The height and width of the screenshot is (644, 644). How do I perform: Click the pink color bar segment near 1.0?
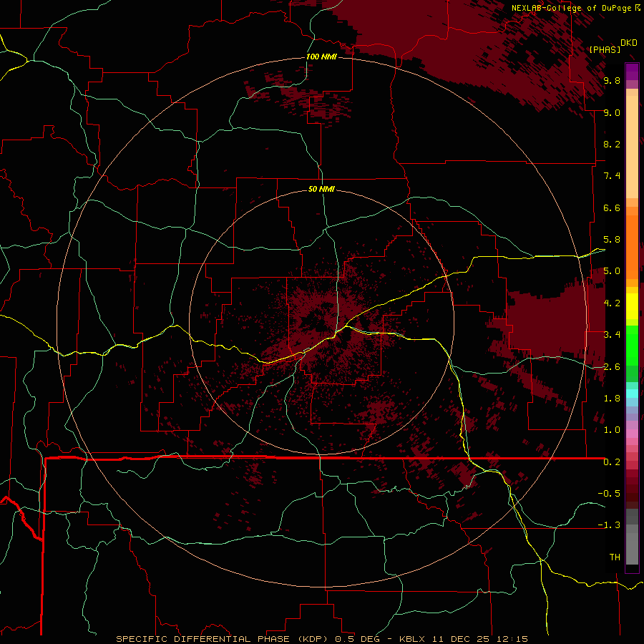point(632,434)
